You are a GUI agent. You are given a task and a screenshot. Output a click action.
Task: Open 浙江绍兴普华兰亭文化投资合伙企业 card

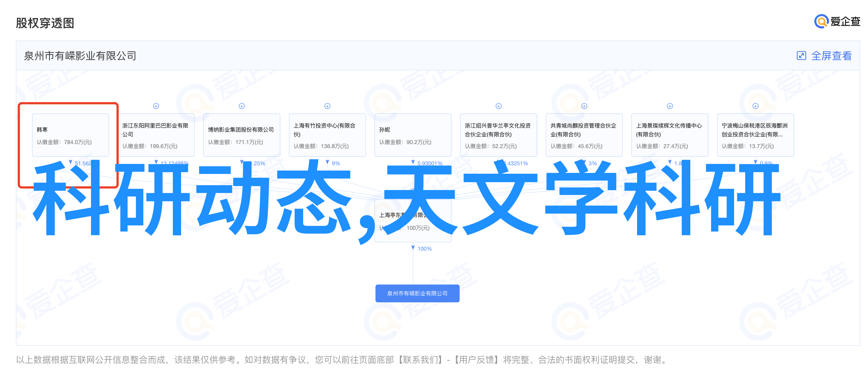coord(499,135)
